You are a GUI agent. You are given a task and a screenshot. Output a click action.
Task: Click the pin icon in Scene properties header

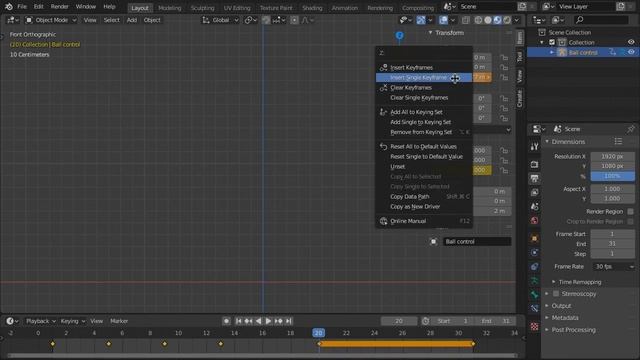pyautogui.click(x=631, y=129)
